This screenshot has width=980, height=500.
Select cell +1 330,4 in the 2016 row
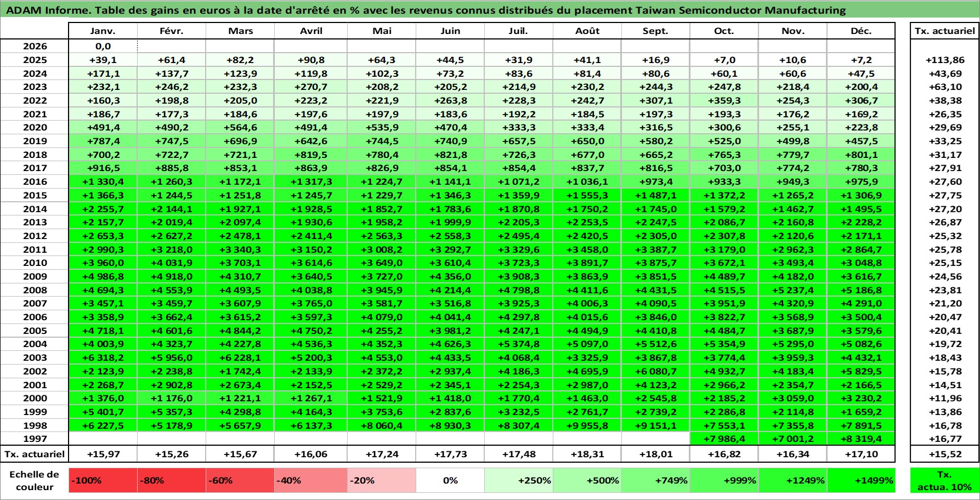pos(103,181)
